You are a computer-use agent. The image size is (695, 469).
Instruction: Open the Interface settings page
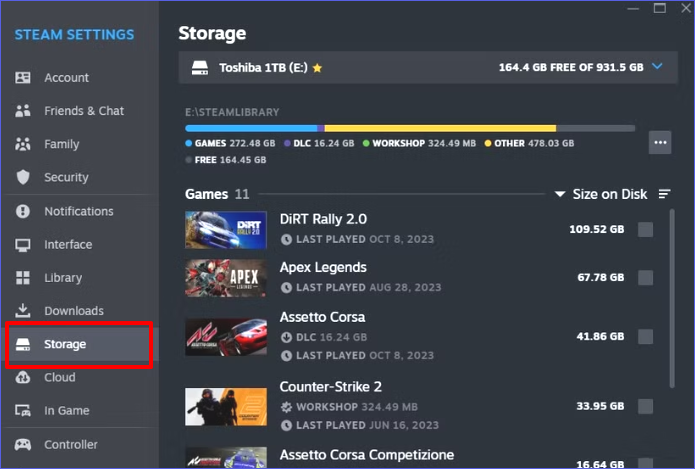click(x=80, y=245)
